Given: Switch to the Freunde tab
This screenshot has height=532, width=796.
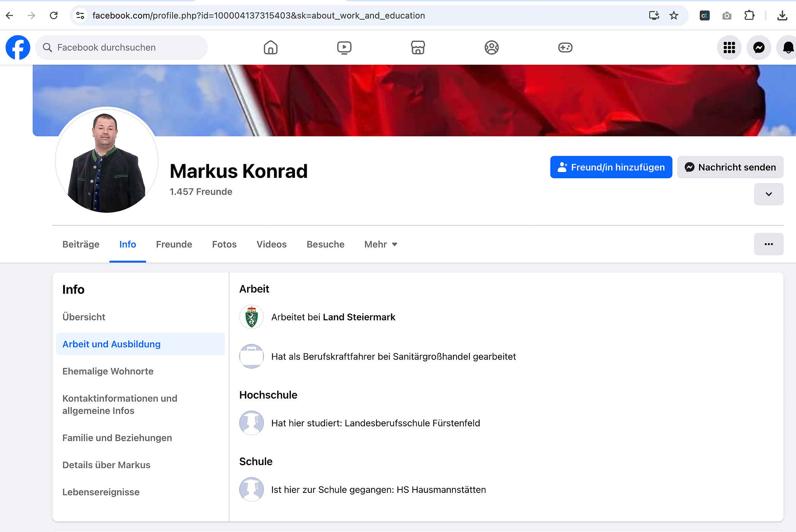Looking at the screenshot, I should pyautogui.click(x=174, y=244).
